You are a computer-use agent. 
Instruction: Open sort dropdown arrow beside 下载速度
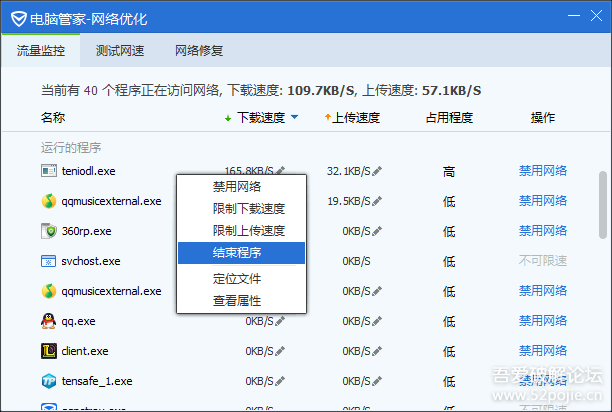[x=295, y=117]
